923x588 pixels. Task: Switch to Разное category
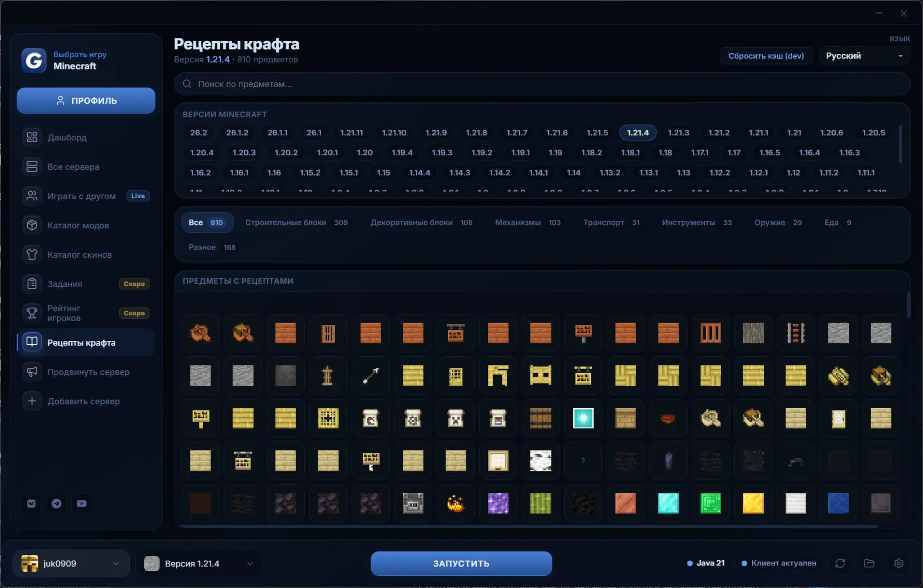pyautogui.click(x=212, y=247)
